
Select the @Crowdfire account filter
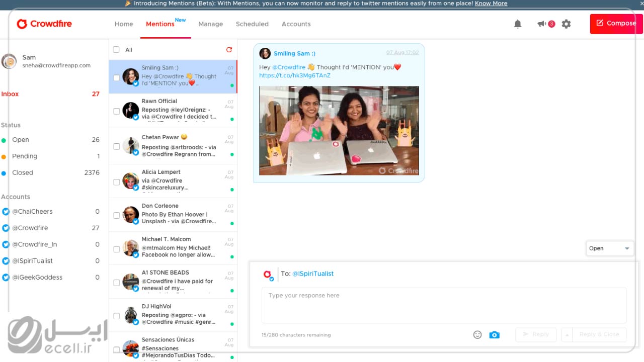(x=50, y=228)
